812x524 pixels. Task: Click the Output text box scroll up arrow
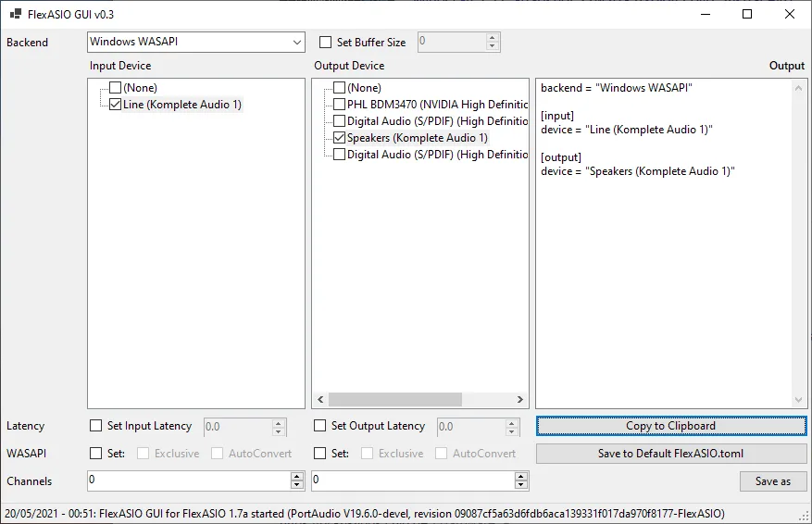798,88
